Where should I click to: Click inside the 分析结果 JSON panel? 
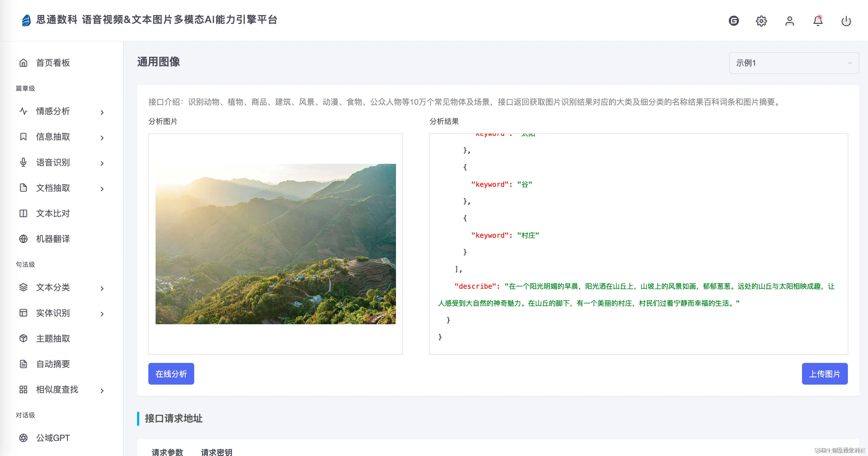coord(638,243)
